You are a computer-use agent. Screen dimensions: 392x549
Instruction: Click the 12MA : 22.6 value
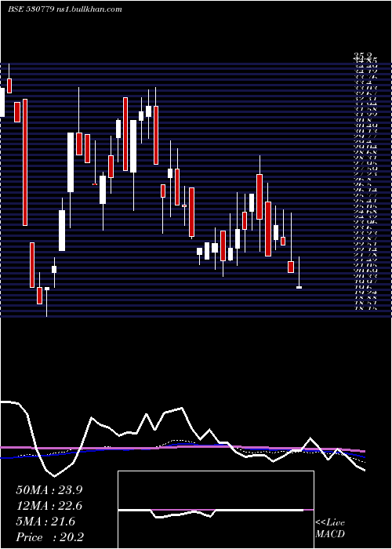click(x=49, y=506)
